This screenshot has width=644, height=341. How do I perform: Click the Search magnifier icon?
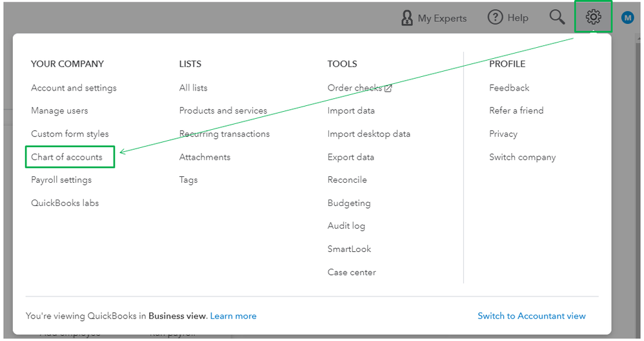pos(557,17)
